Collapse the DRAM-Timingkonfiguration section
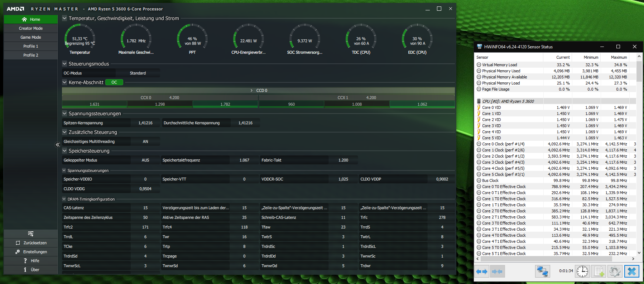This screenshot has width=644, height=284. click(64, 199)
